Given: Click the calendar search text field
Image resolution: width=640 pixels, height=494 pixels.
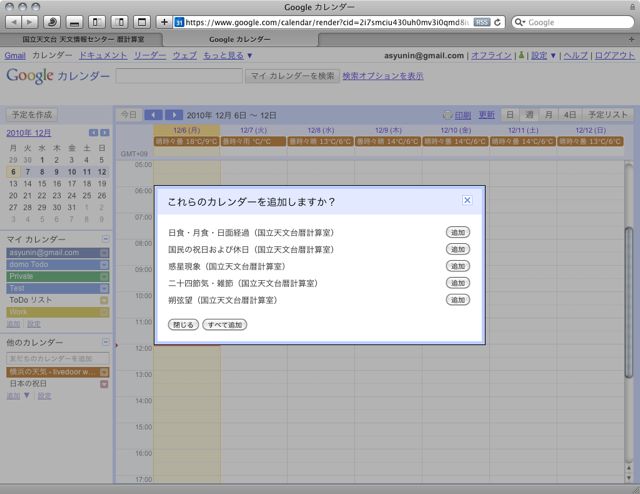Looking at the screenshot, I should point(179,76).
